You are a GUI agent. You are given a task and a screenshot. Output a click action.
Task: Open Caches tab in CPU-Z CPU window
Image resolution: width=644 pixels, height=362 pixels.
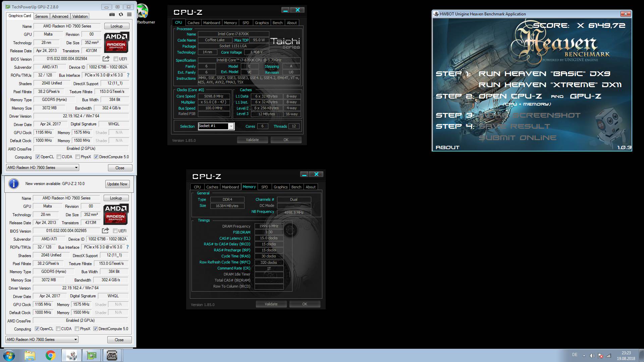(193, 23)
